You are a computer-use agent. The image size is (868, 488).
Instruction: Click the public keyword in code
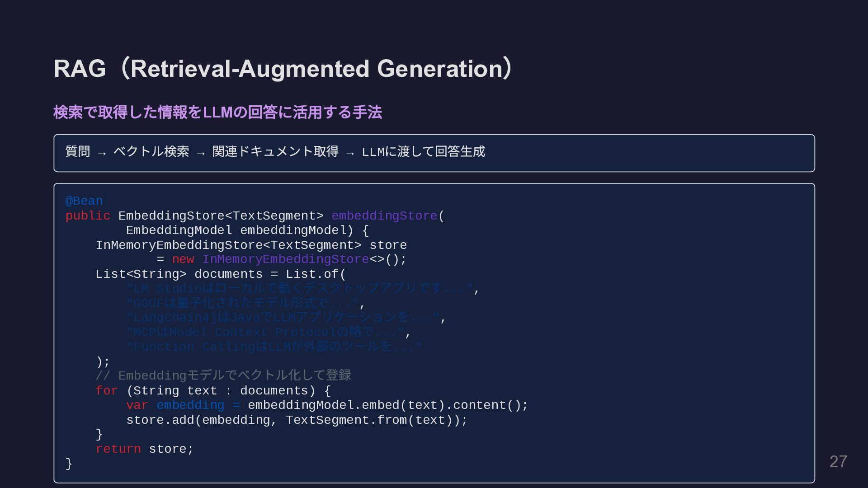coord(88,216)
